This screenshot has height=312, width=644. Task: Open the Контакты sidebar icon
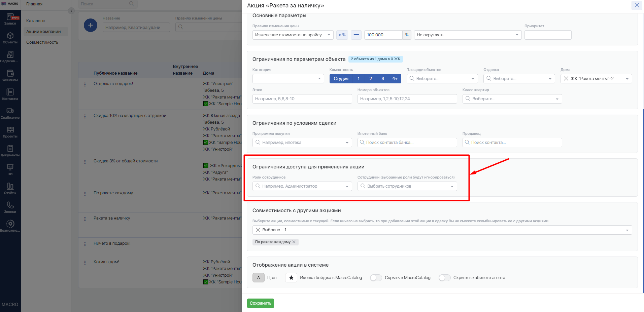10,94
